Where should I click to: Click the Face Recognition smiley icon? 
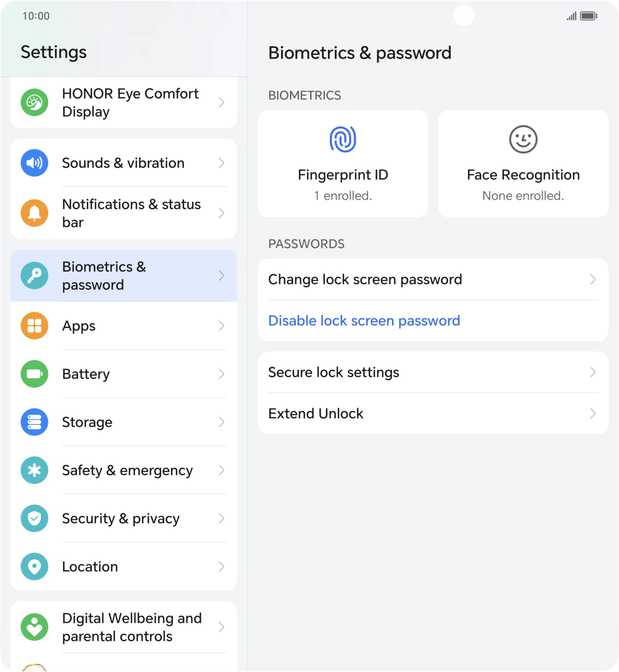523,139
